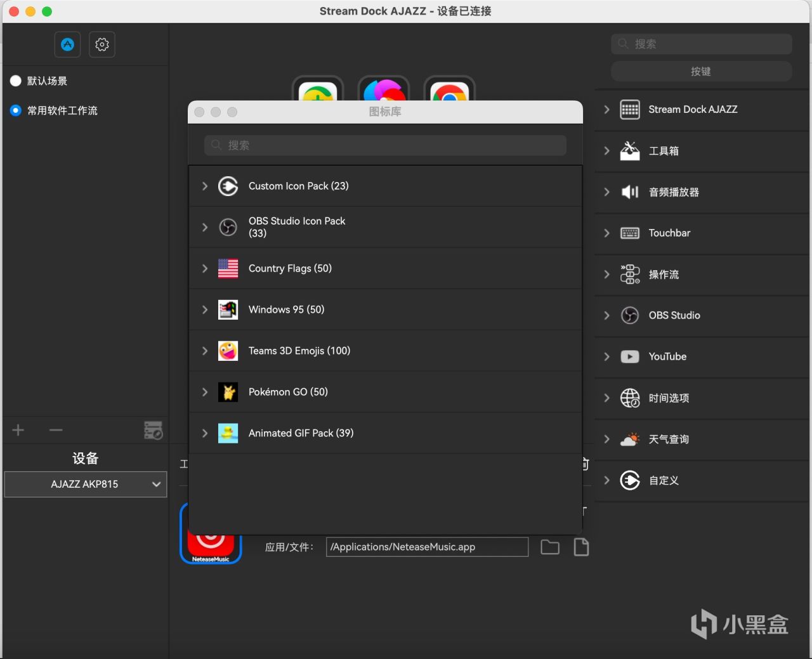Expand the 工具箱 category
812x659 pixels.
point(607,150)
